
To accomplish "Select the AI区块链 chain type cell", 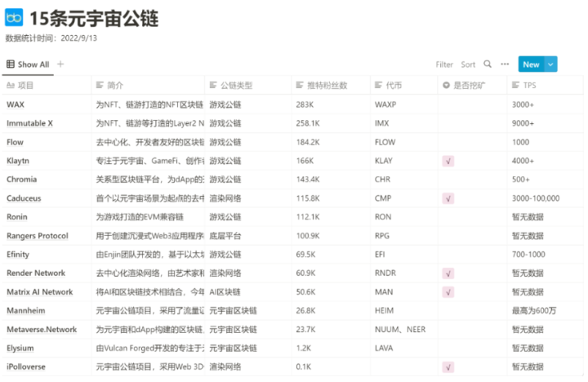I will (248, 292).
